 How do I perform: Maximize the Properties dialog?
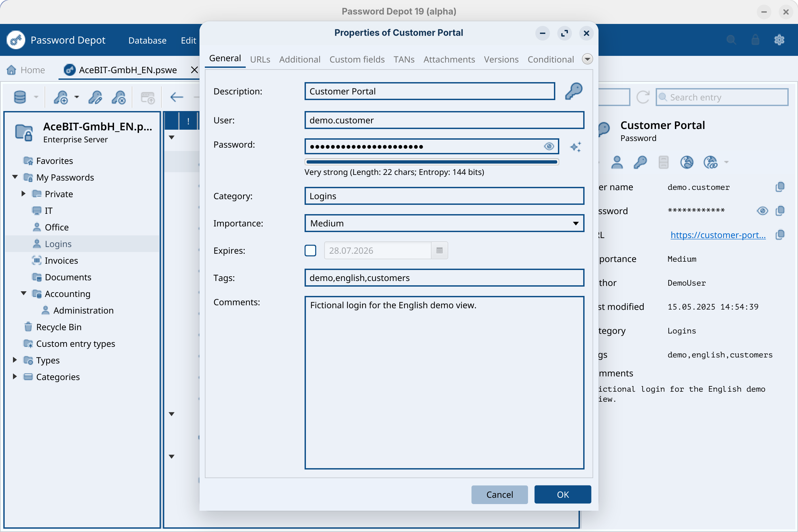click(565, 33)
